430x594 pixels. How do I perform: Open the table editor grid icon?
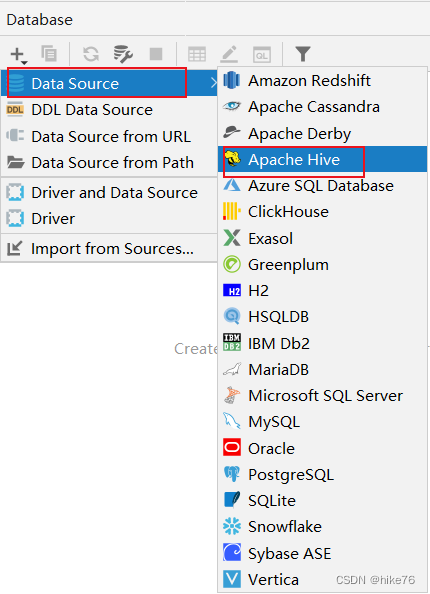click(197, 54)
